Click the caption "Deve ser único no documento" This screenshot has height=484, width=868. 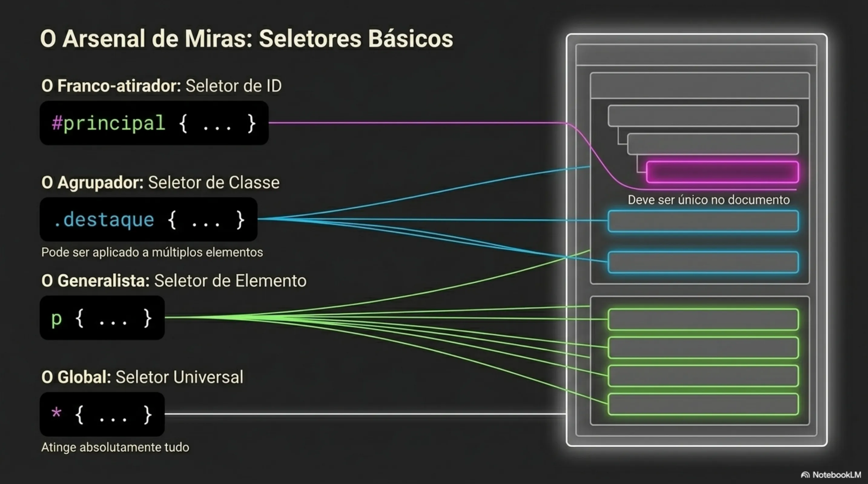(709, 200)
